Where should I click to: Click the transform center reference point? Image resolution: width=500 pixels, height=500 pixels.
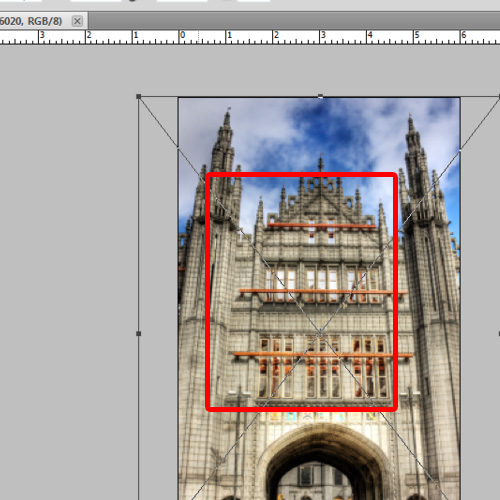[320, 333]
